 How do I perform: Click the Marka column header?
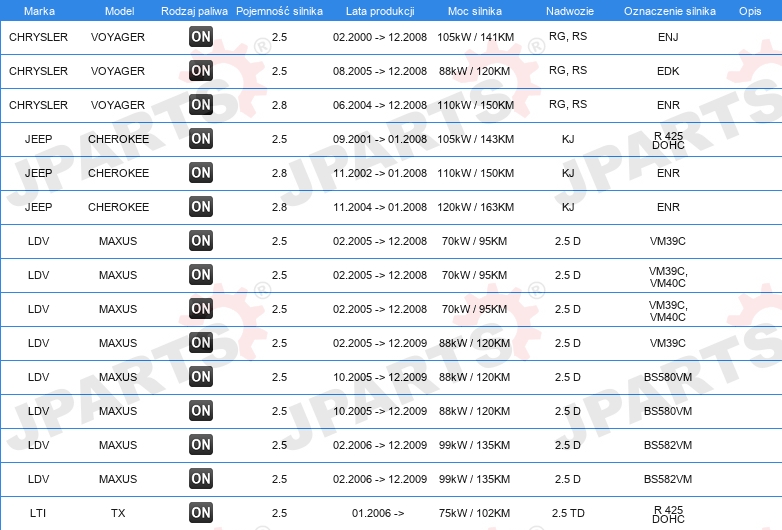click(x=39, y=11)
